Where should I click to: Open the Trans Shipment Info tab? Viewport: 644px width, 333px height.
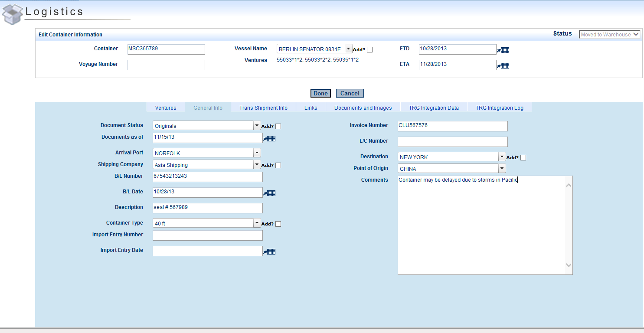pyautogui.click(x=263, y=108)
